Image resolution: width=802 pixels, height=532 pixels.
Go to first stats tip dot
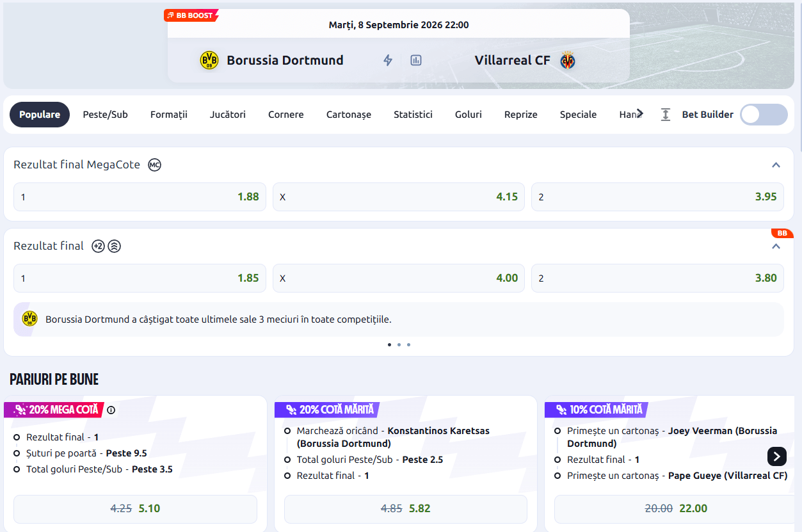[389, 344]
